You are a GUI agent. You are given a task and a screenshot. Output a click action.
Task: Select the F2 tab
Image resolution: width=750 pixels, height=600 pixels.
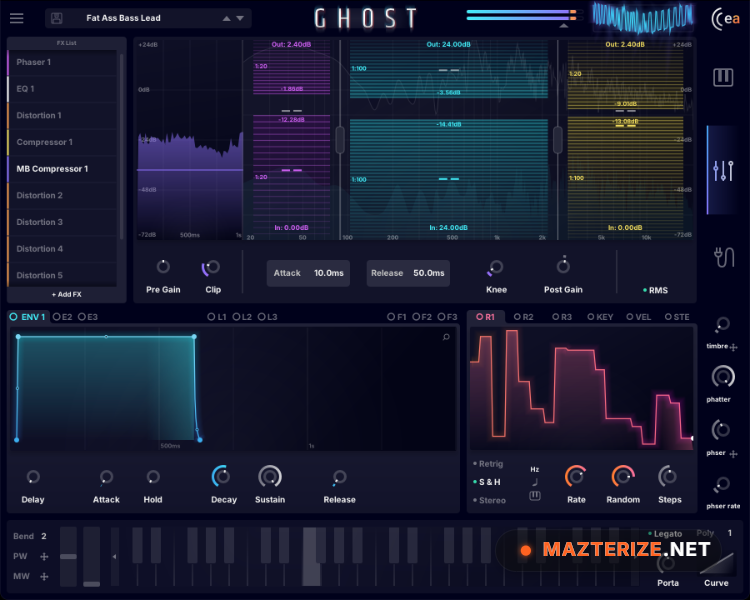[422, 317]
